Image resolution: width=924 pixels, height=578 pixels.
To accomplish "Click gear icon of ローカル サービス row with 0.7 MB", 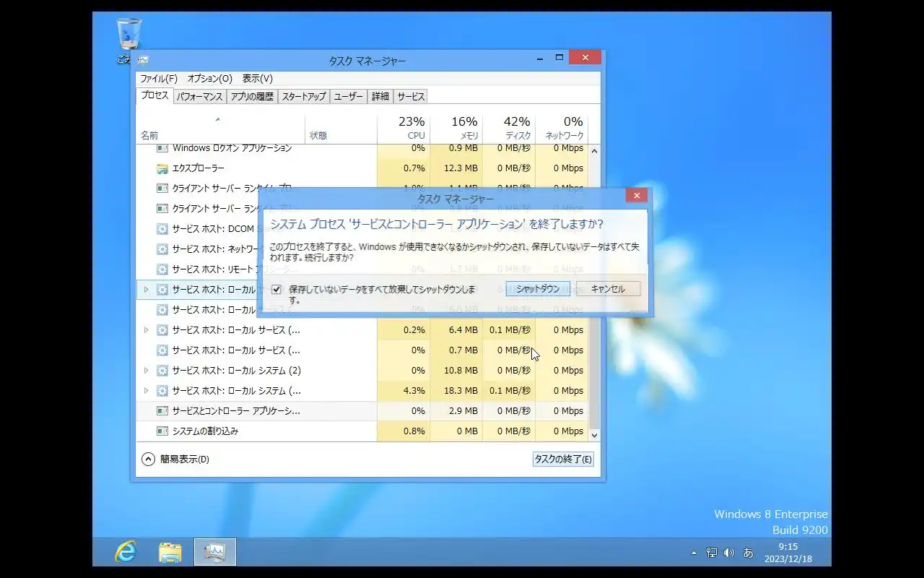I will (x=162, y=350).
